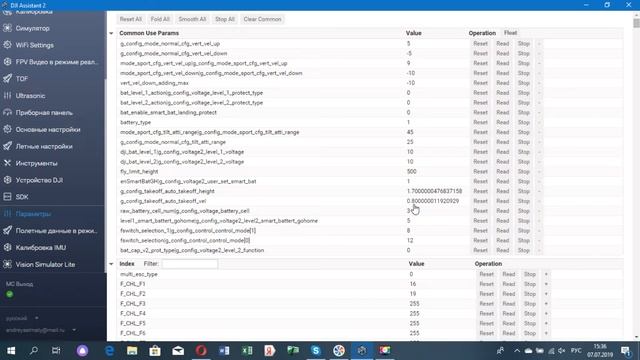Viewport: 640px width, 360px height.
Task: Open the Ultrasonic sidebar section
Action: [x=30, y=96]
